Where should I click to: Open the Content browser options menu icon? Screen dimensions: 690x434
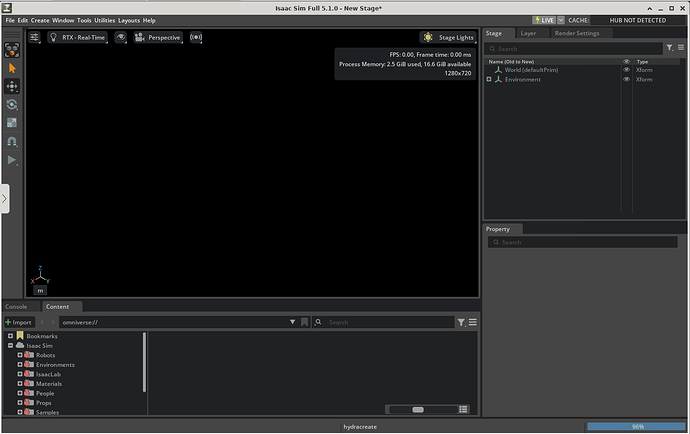(x=473, y=322)
